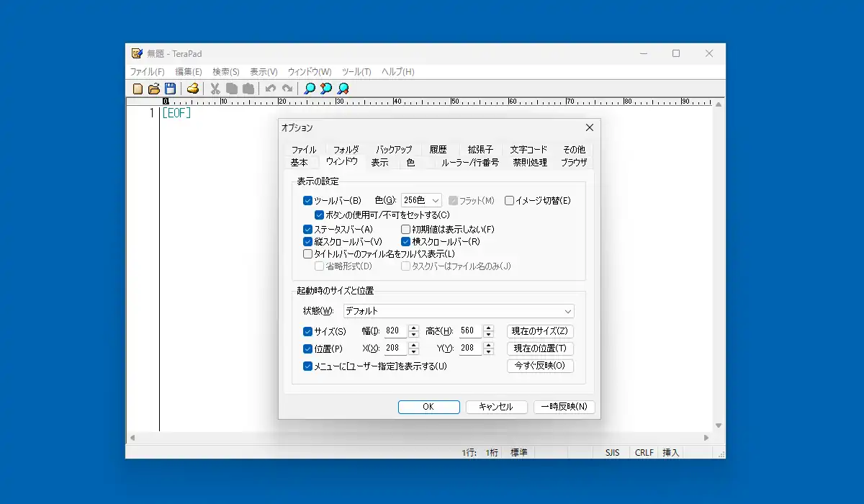This screenshot has height=504, width=864.
Task: Click the Open folder toolbar icon
Action: click(154, 89)
